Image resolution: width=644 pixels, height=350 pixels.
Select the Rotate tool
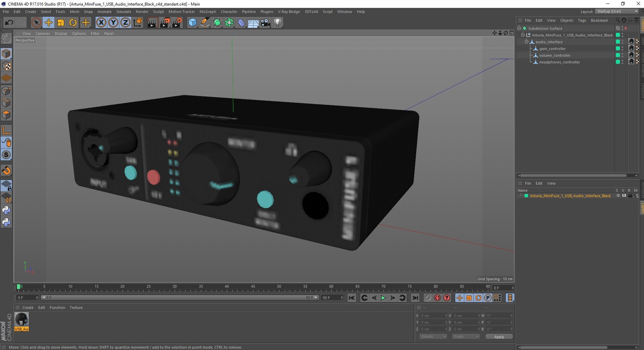pos(73,23)
